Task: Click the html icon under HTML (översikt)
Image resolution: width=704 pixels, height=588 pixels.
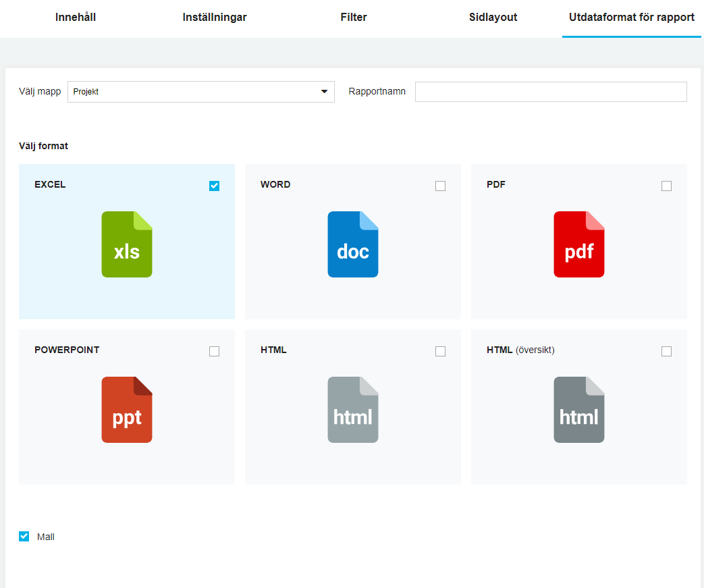Action: (x=578, y=410)
